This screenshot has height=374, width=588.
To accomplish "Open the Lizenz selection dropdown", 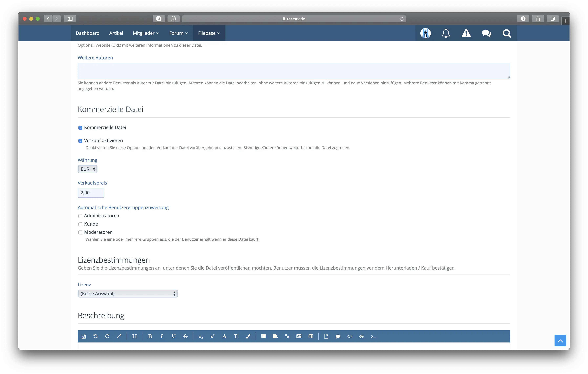I will (x=127, y=294).
